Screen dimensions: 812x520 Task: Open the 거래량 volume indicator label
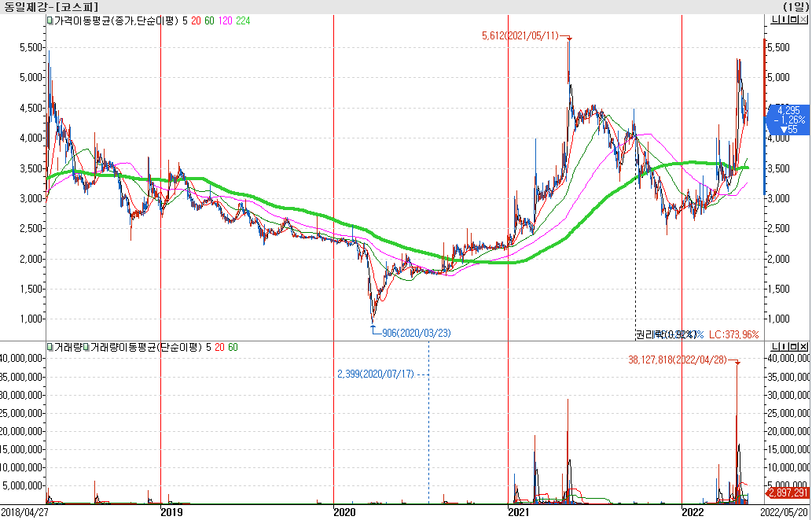tap(68, 347)
